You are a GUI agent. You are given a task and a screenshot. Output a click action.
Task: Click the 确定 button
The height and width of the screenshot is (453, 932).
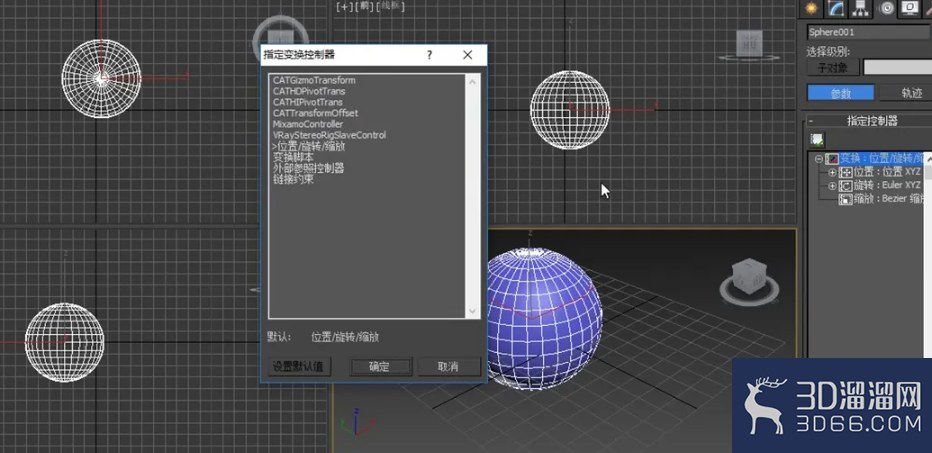coord(380,367)
